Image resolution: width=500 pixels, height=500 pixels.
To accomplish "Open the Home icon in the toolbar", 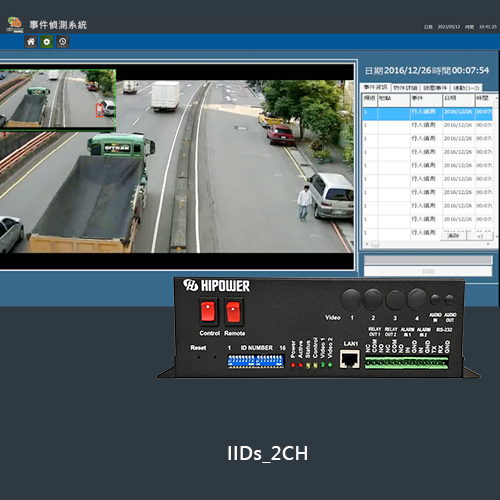I will pos(31,42).
